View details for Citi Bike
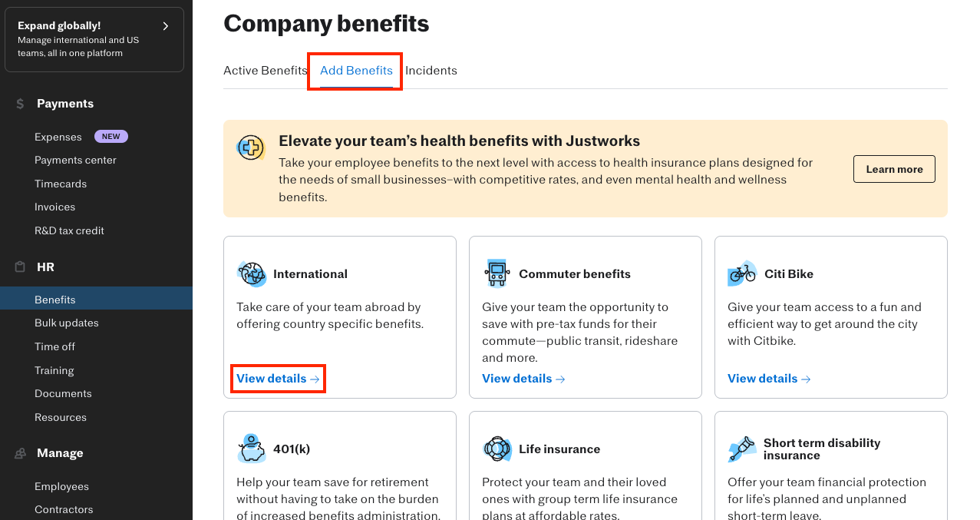Viewport: 980px width, 520px height. pos(769,379)
